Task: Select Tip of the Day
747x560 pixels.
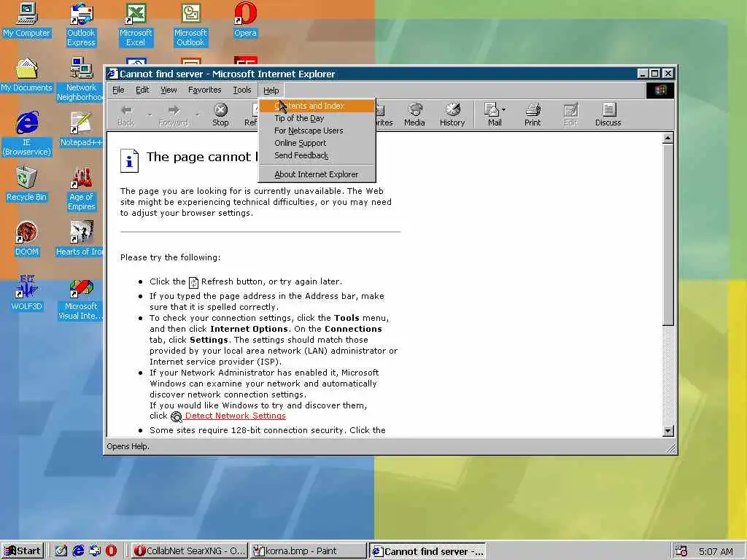Action: [x=317, y=118]
